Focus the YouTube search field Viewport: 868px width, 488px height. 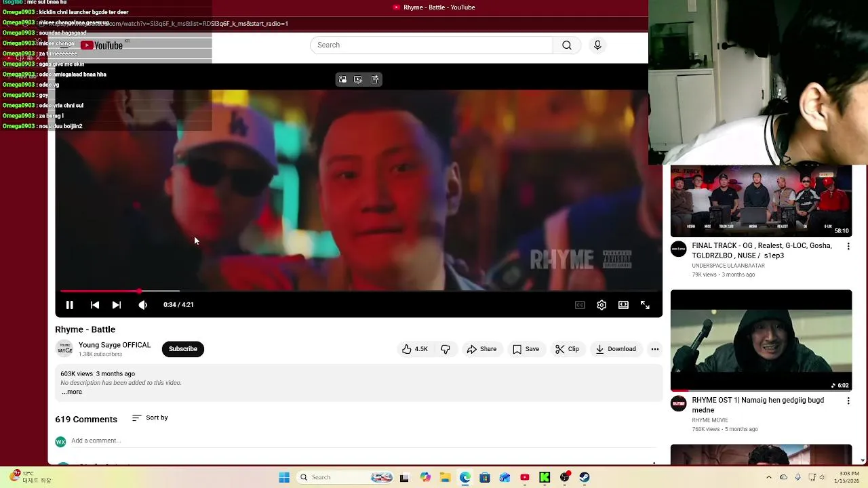tap(432, 45)
